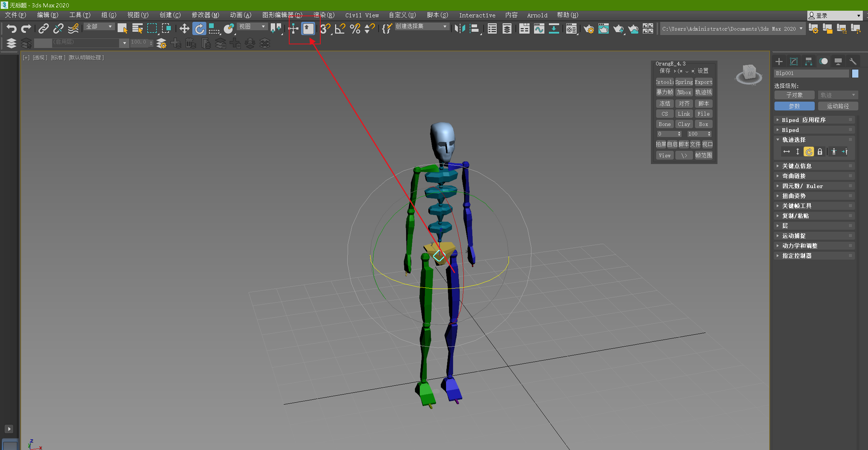Collapse the 轨迹选择 rollout
Screen dimensions: 868x450
pyautogui.click(x=814, y=140)
